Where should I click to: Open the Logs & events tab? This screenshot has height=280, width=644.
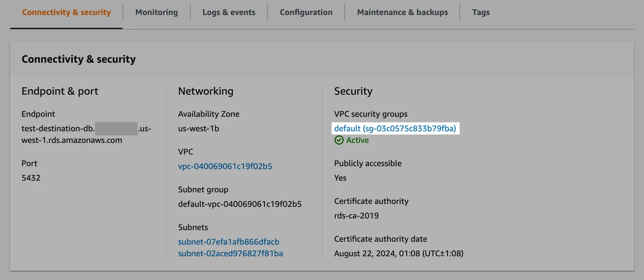click(x=229, y=12)
